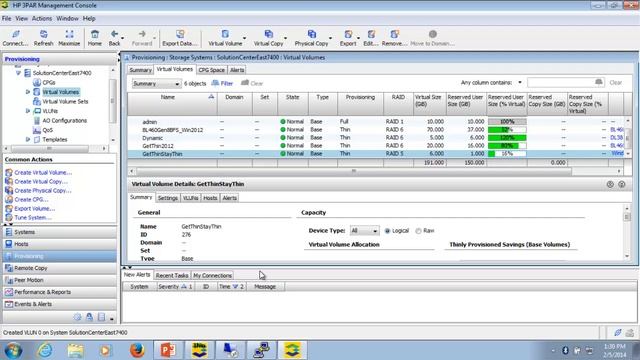Screen dimensions: 640x360
Task: Select the Dynamic volume row
Action: click(x=376, y=138)
